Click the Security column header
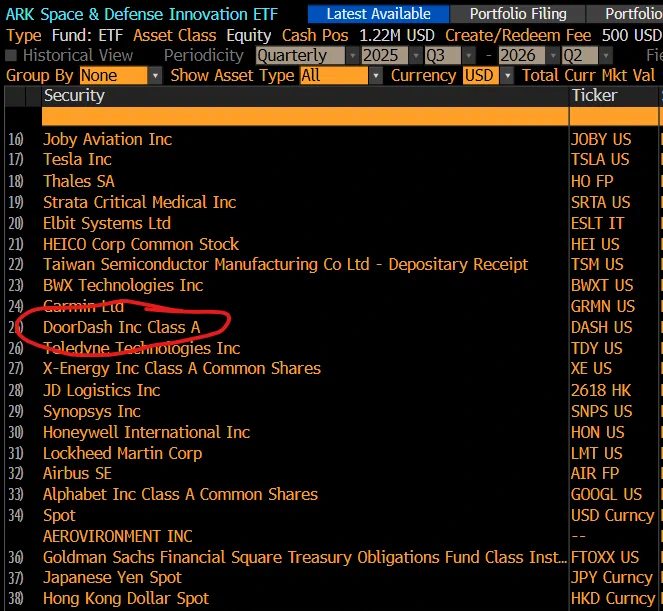 click(305, 96)
